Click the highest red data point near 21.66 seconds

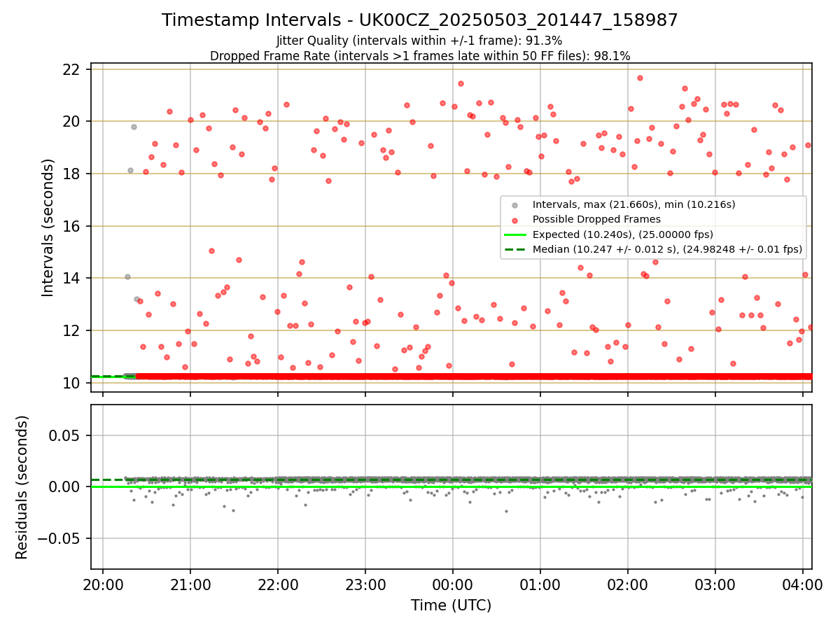[x=640, y=78]
